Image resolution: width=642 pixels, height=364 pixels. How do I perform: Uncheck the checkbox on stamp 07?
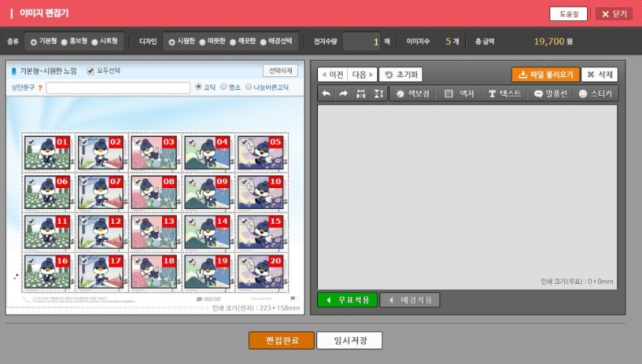84,182
